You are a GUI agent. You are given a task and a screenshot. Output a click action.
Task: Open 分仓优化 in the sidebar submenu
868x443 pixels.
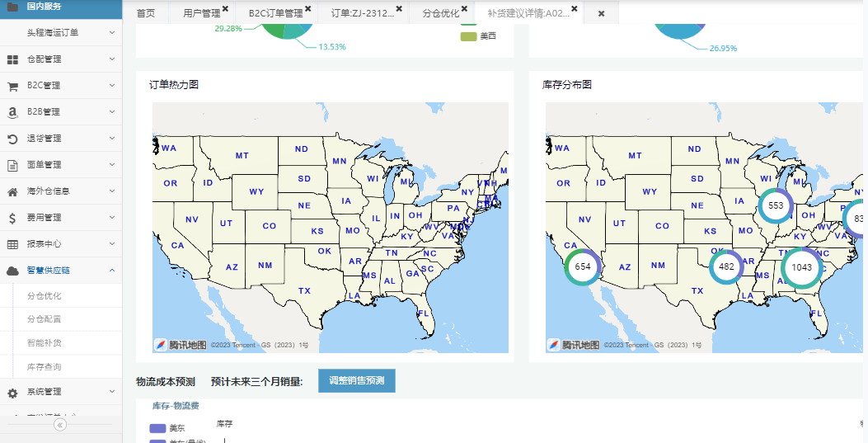coord(45,295)
